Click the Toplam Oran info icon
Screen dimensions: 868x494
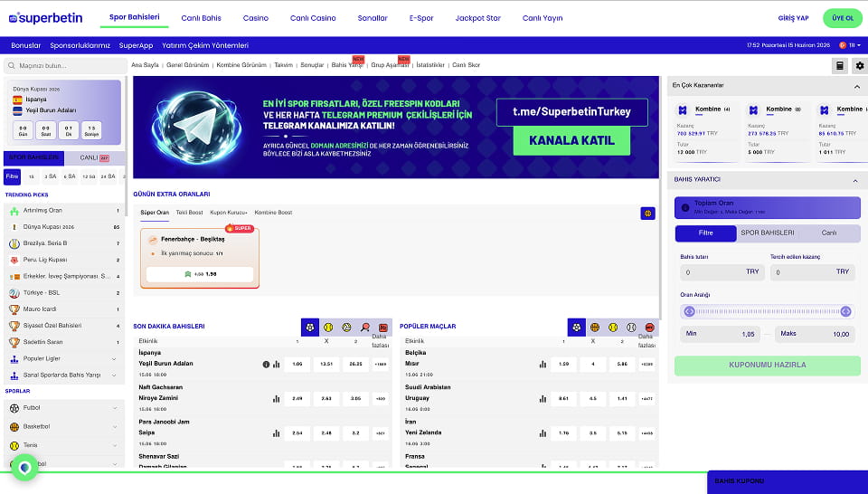point(684,208)
